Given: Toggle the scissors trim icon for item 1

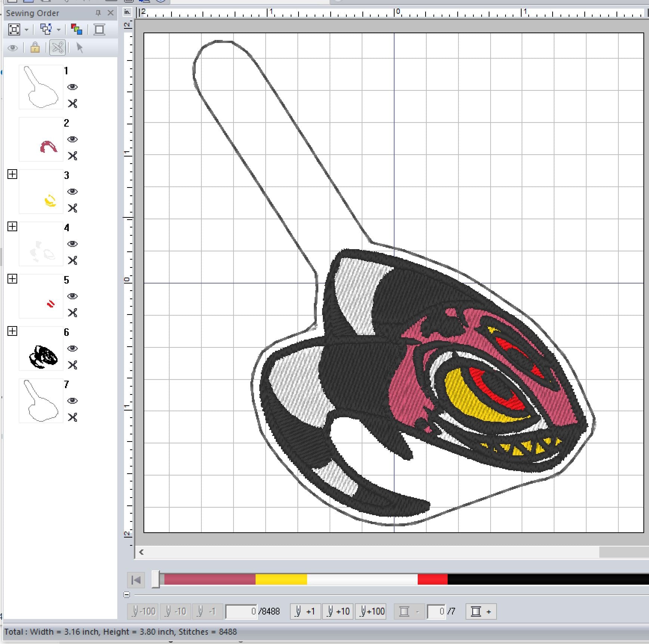Looking at the screenshot, I should click(72, 103).
